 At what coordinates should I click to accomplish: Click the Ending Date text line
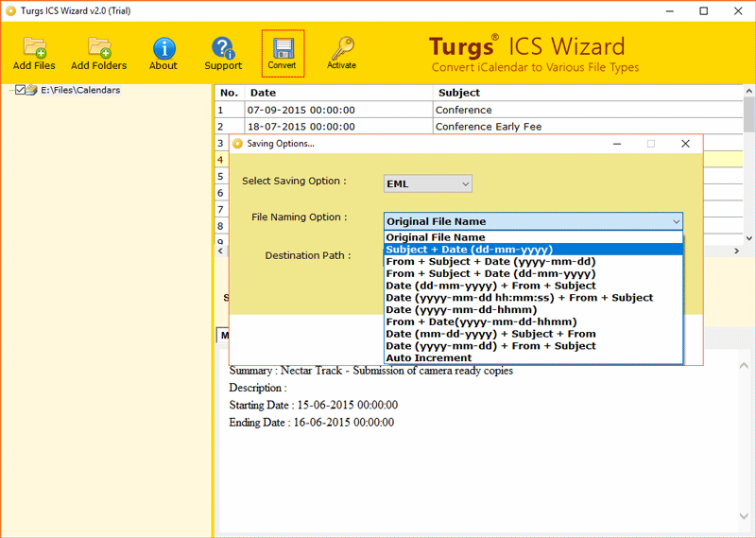[x=312, y=423]
